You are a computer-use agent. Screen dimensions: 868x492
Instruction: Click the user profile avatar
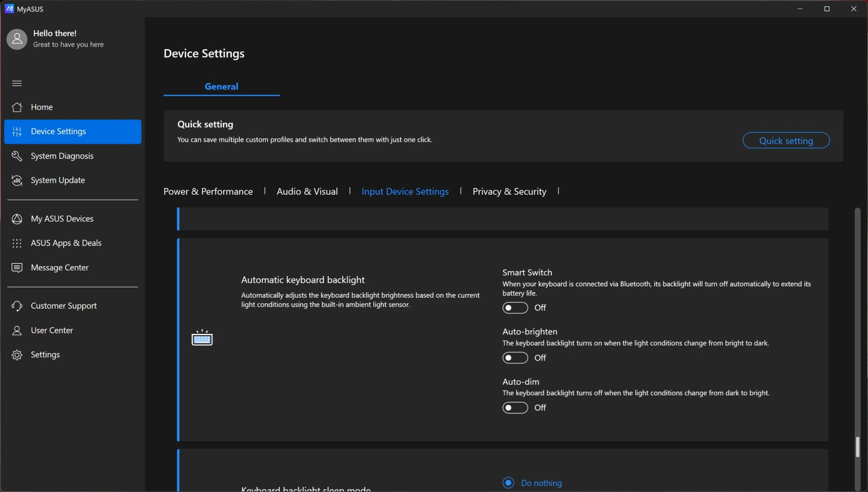click(x=17, y=39)
